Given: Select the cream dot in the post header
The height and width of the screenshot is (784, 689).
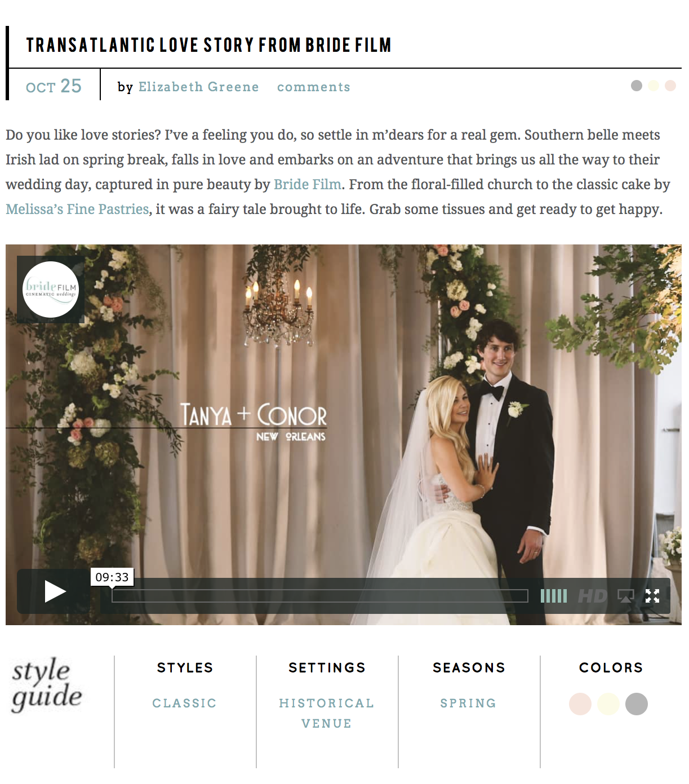Looking at the screenshot, I should [x=654, y=86].
